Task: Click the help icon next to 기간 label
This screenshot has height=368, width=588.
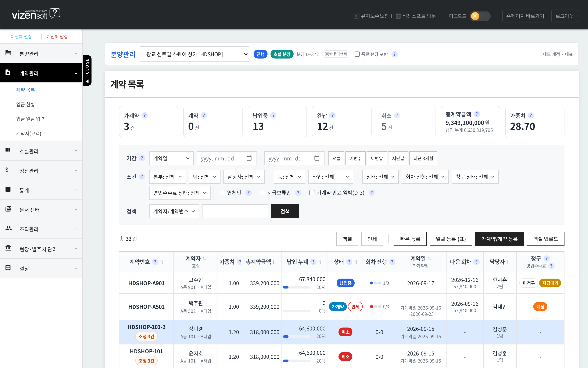Action: click(x=142, y=158)
